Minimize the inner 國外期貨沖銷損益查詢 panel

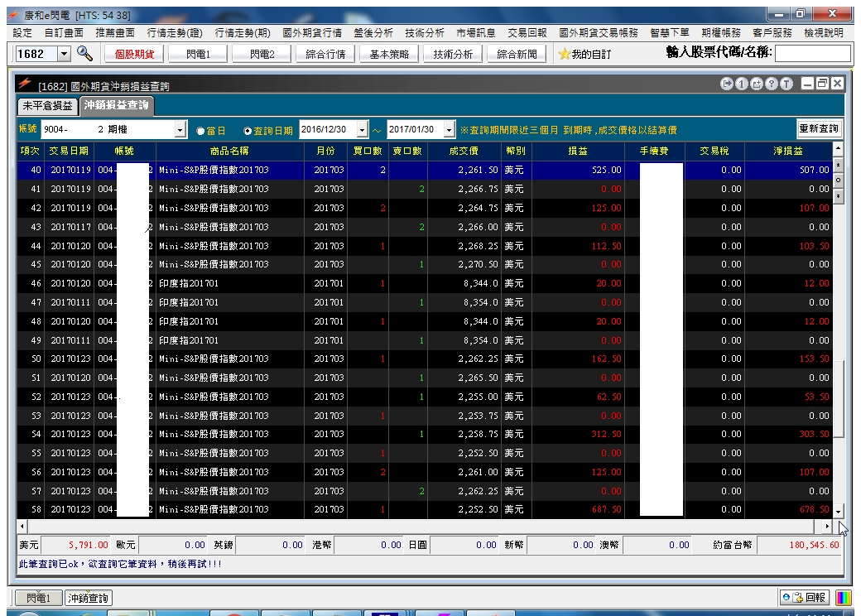(807, 84)
